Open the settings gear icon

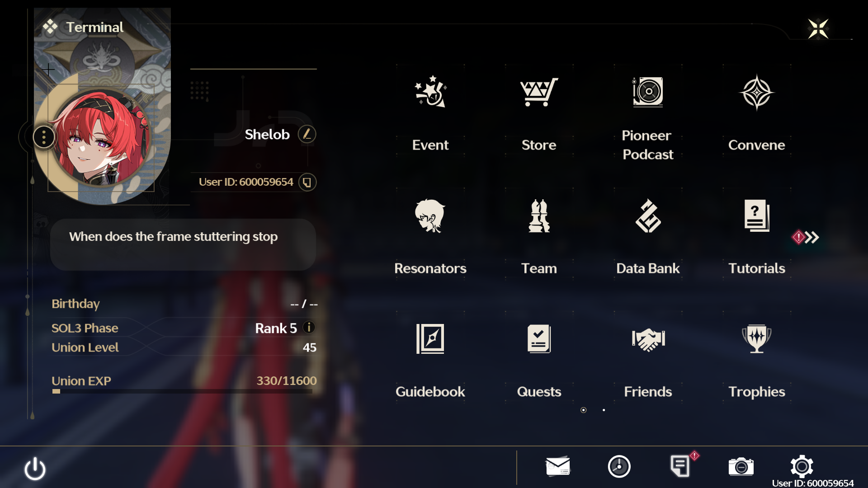[802, 466]
